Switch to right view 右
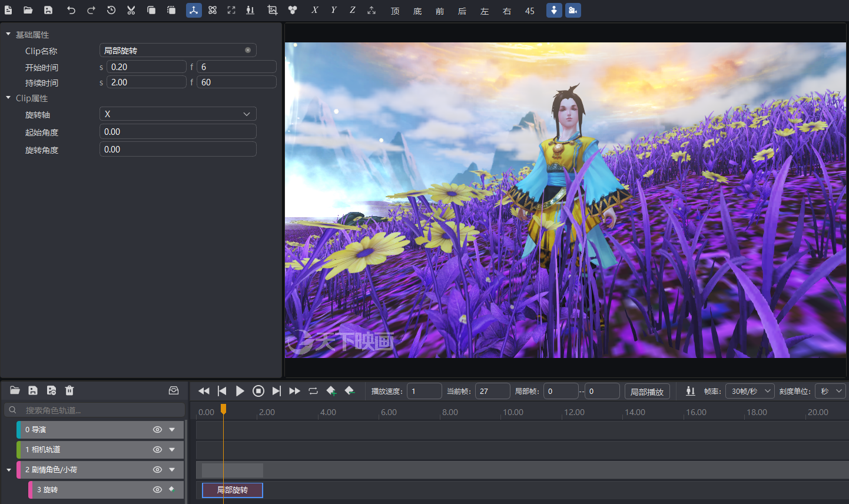849x504 pixels. pyautogui.click(x=507, y=11)
